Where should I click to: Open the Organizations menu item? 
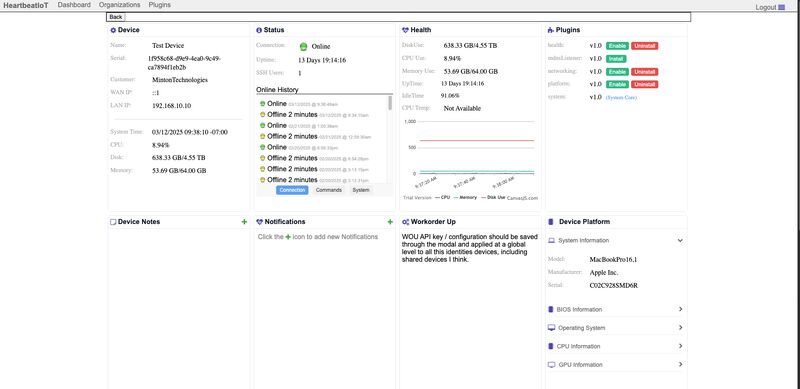click(119, 5)
